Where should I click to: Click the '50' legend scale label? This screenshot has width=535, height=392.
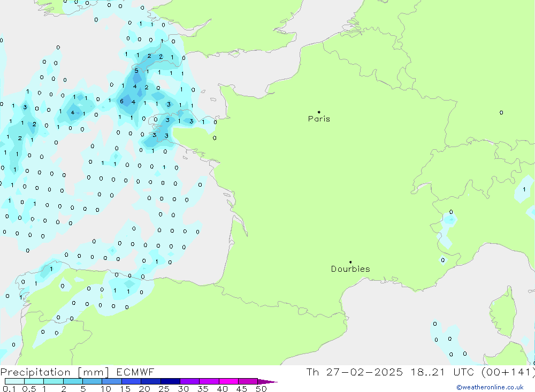point(262,389)
